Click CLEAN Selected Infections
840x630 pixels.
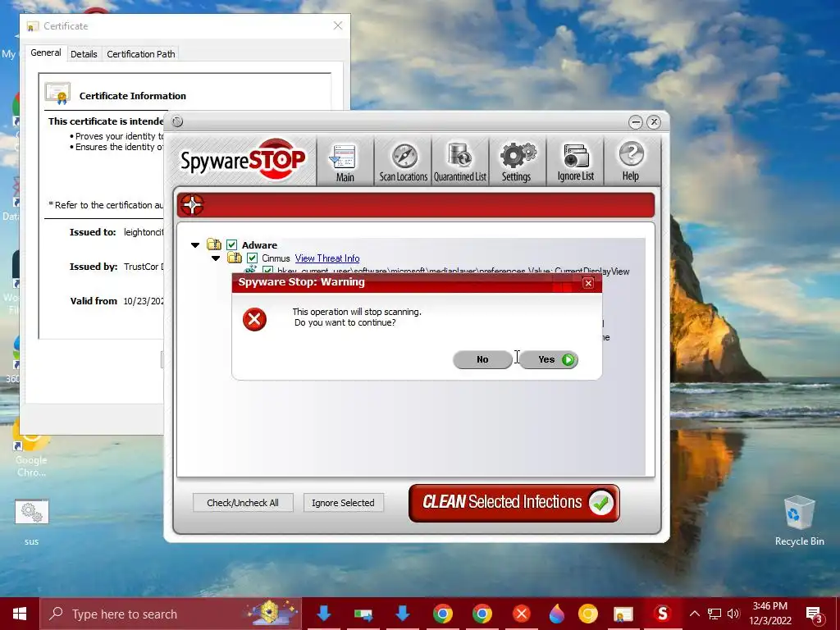[514, 503]
